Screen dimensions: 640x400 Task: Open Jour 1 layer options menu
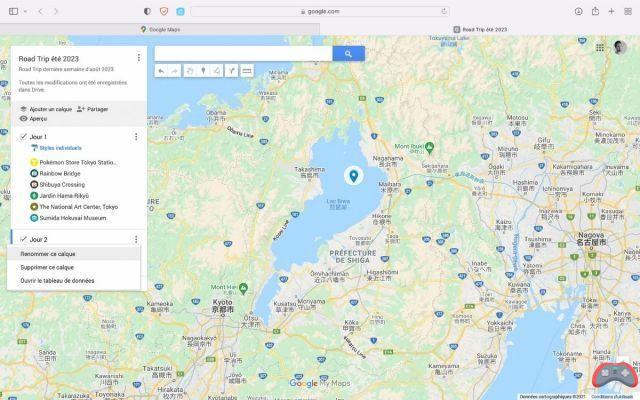pyautogui.click(x=136, y=137)
